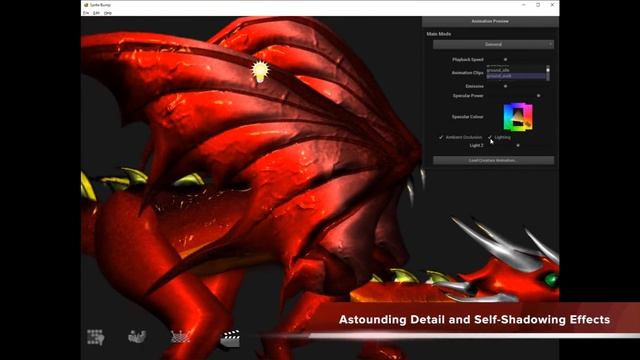Click the Animation Clips list scrollbar
Viewport: 640px width, 360px height.
(x=548, y=73)
